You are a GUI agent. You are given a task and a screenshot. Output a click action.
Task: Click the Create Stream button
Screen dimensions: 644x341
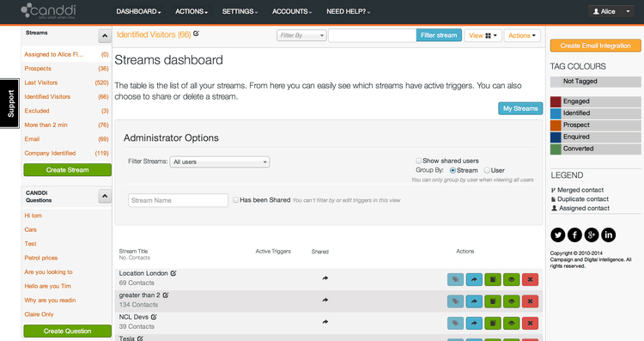coord(67,170)
